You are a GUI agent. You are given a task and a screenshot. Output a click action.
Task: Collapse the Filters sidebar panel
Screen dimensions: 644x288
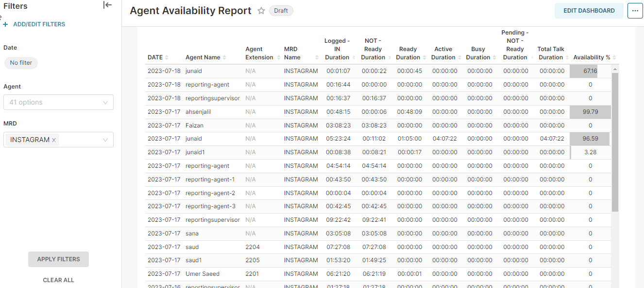coord(107,5)
